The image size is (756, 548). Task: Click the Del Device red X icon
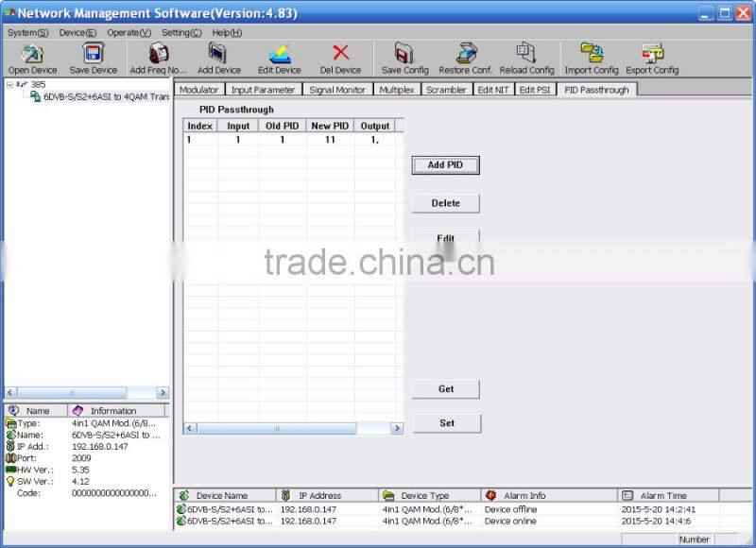click(x=340, y=54)
